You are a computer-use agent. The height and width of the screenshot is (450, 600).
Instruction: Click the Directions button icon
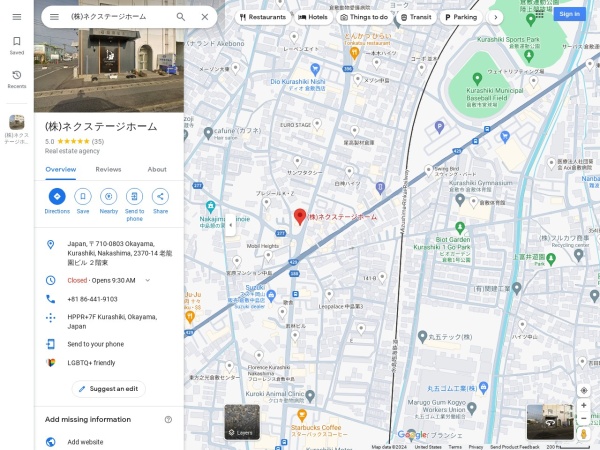57,196
